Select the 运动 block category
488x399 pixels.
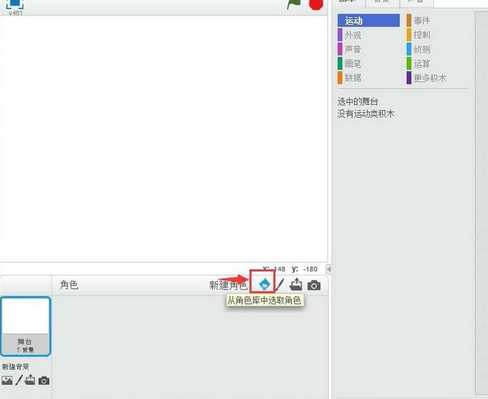[x=369, y=21]
